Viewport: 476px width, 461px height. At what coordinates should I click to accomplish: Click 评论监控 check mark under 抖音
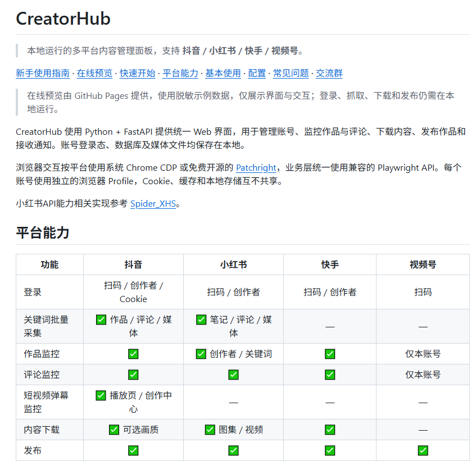tap(133, 375)
